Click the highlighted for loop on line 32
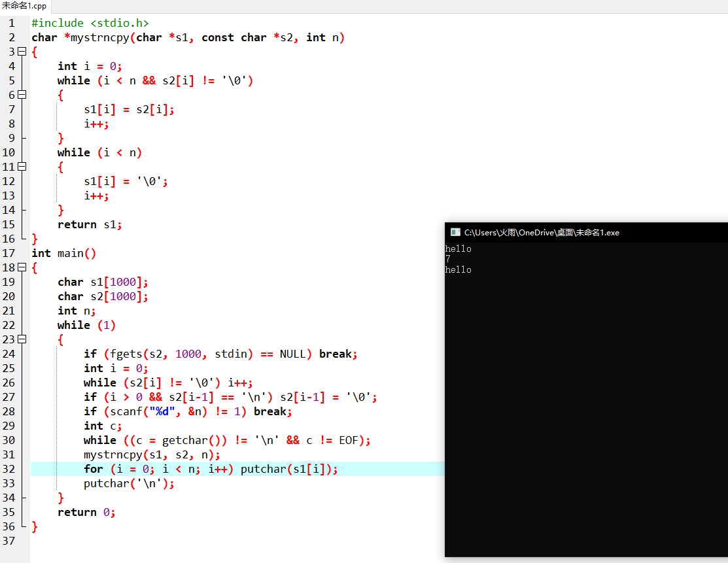The image size is (728, 563). tap(211, 469)
